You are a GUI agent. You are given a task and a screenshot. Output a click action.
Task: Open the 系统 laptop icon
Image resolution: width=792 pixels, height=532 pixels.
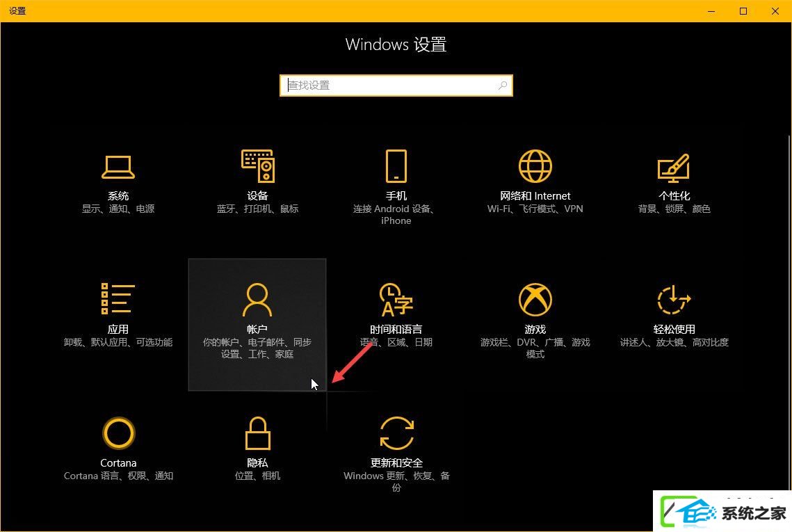coord(118,167)
